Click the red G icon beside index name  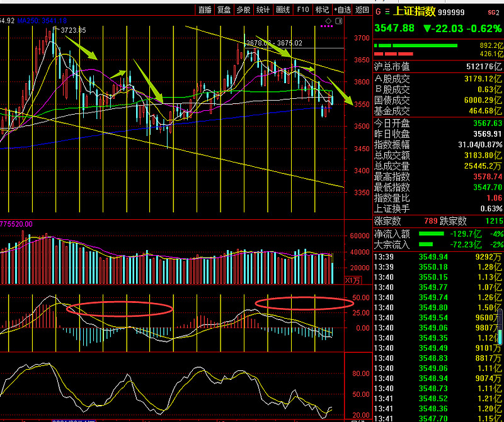[x=377, y=11]
